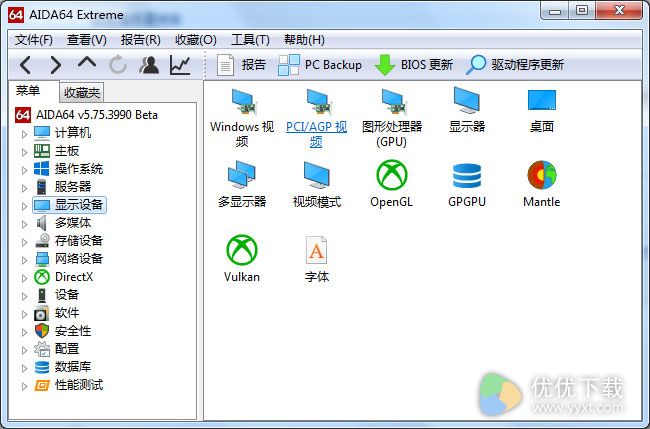
Task: Open the 查看(V) menu
Action: click(x=87, y=40)
